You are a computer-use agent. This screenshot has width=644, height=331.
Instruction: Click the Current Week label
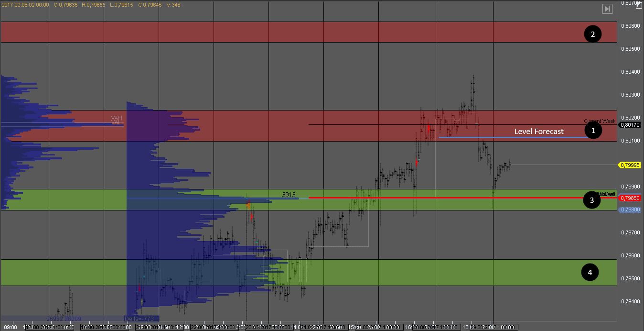599,121
